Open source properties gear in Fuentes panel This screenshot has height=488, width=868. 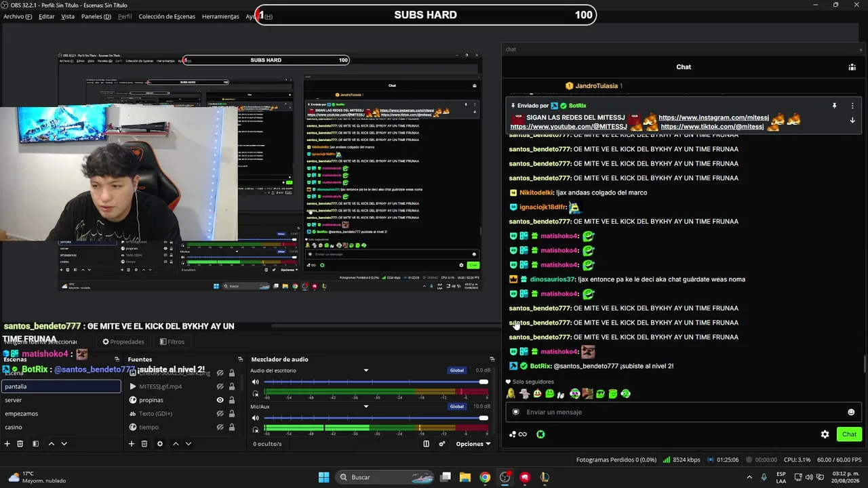tap(160, 444)
